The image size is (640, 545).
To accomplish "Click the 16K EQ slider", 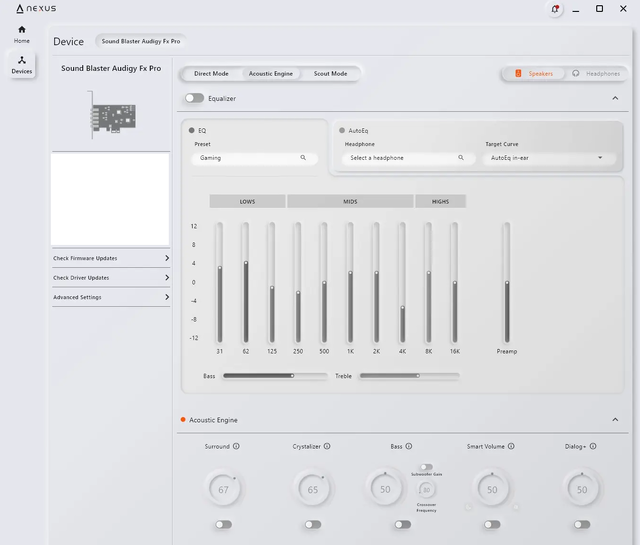I will (x=455, y=283).
